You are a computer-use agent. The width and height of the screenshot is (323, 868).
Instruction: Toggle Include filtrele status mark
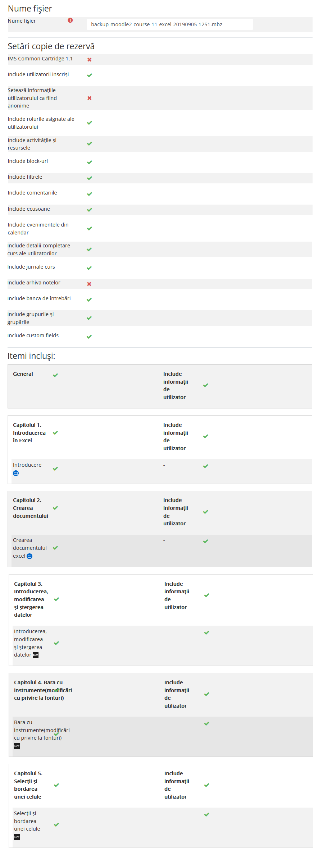[88, 178]
